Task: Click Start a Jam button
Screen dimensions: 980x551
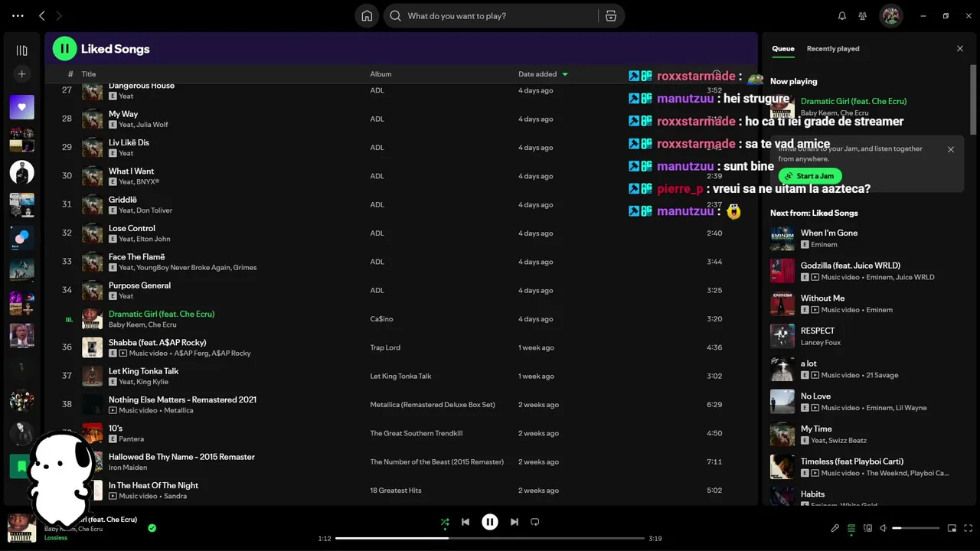Action: [810, 176]
